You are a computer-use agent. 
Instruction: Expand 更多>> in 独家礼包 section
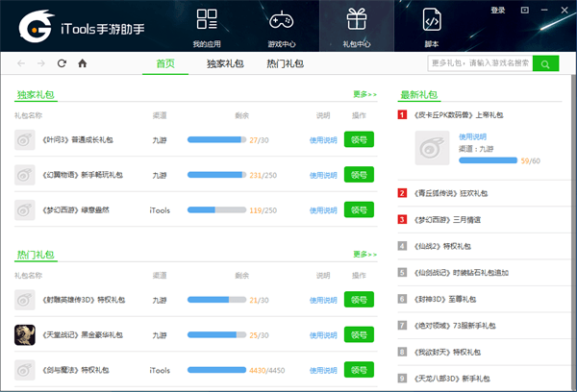364,95
